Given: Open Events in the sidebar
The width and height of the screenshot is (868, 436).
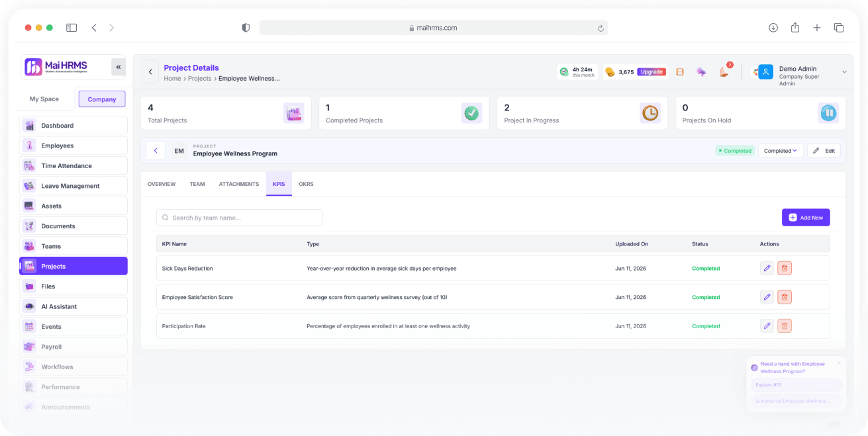Looking at the screenshot, I should click(73, 327).
